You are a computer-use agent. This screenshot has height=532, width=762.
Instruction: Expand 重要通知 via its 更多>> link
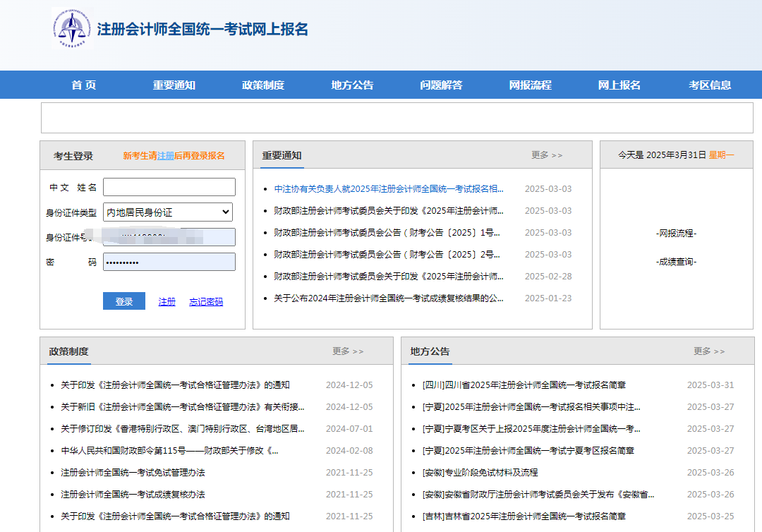tap(547, 155)
